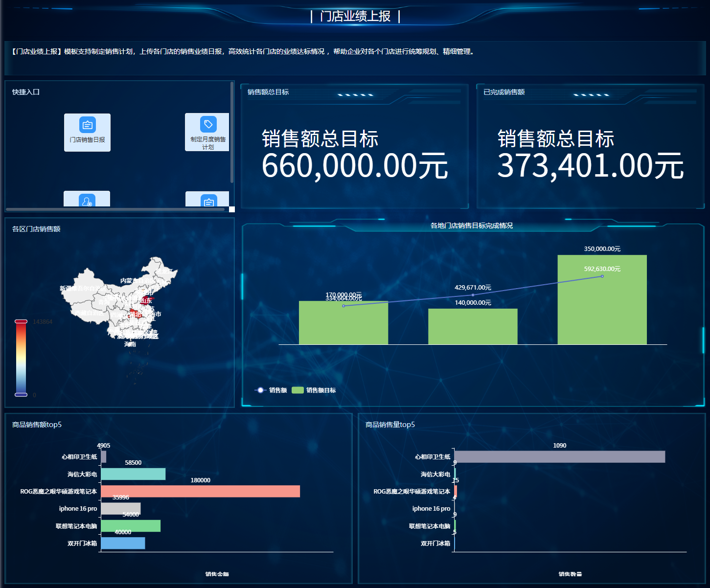
Task: Click the 联想笔记本电脑 54000 sales bar
Action: [x=131, y=526]
